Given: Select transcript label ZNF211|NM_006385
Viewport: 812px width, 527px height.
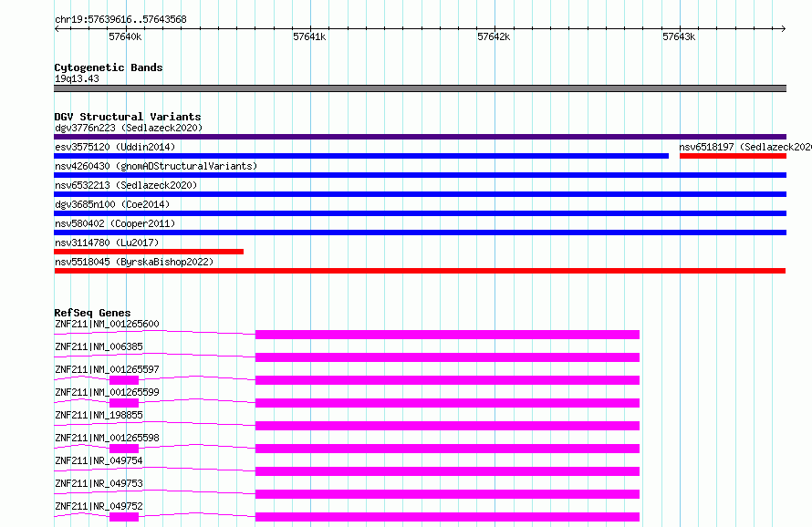Looking at the screenshot, I should point(99,346).
